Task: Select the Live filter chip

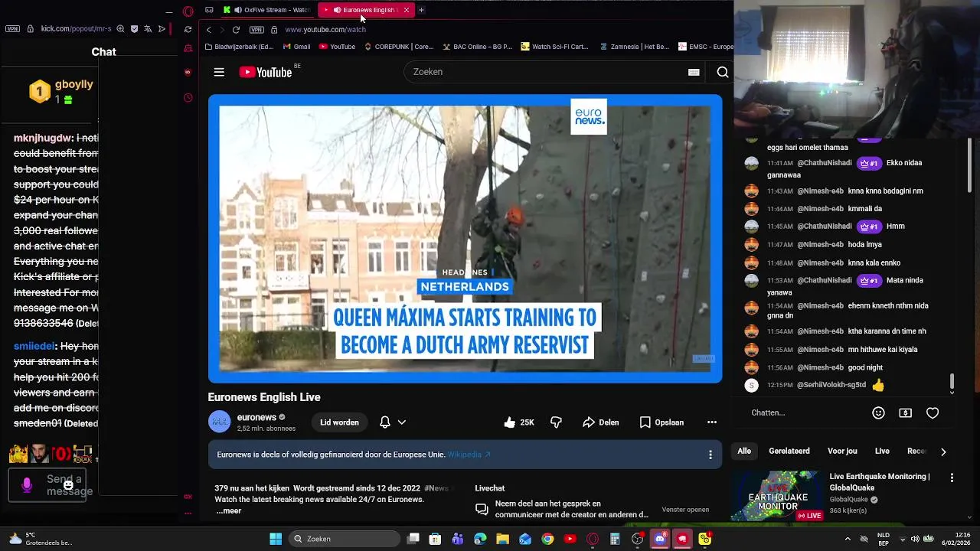Action: pos(882,452)
